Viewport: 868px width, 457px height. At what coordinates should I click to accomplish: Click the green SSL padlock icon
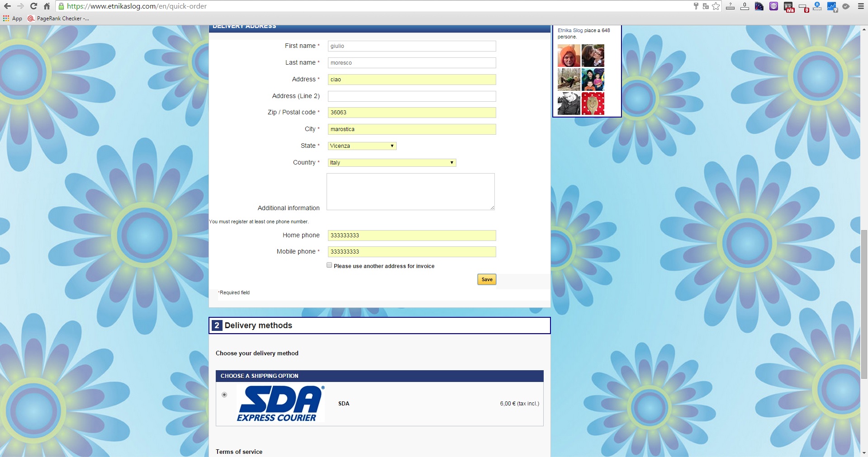click(62, 6)
